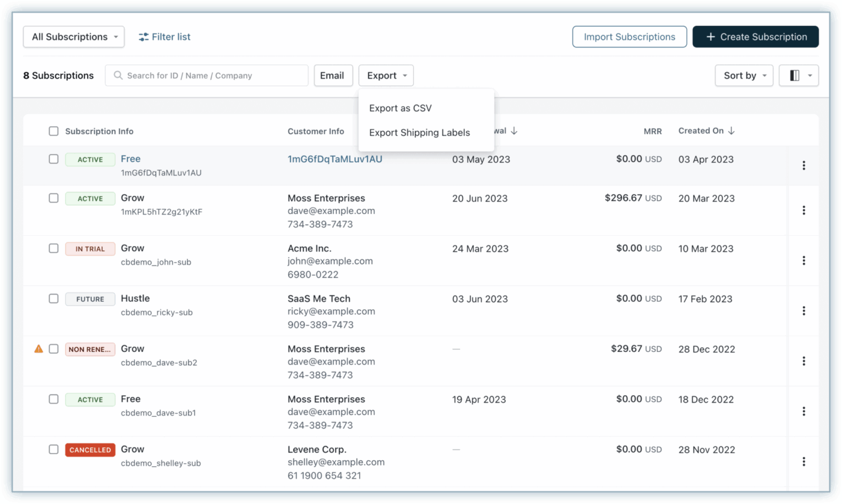Click the Filter list icon

tap(144, 37)
